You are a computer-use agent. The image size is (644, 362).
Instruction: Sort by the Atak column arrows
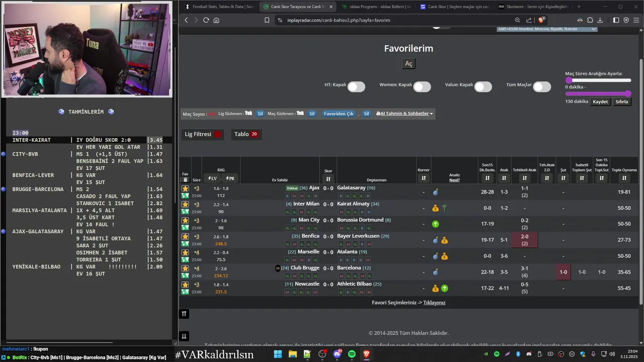(504, 178)
